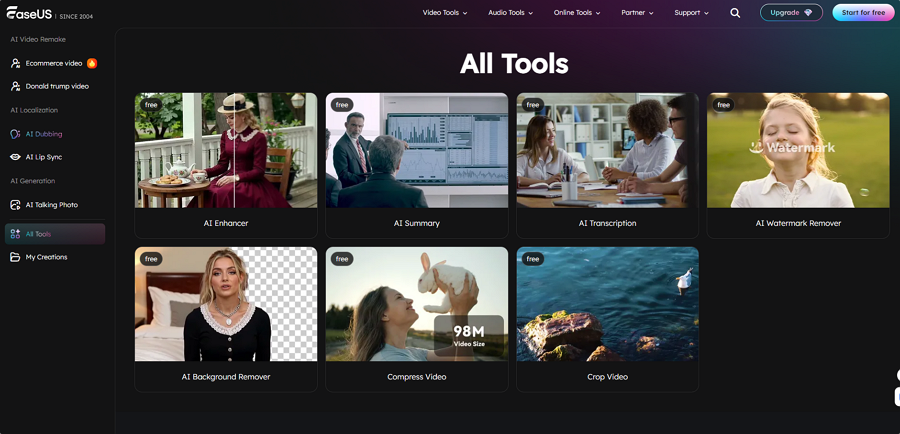Click the 'All Tools' page heading
The height and width of the screenshot is (434, 900).
pyautogui.click(x=514, y=63)
